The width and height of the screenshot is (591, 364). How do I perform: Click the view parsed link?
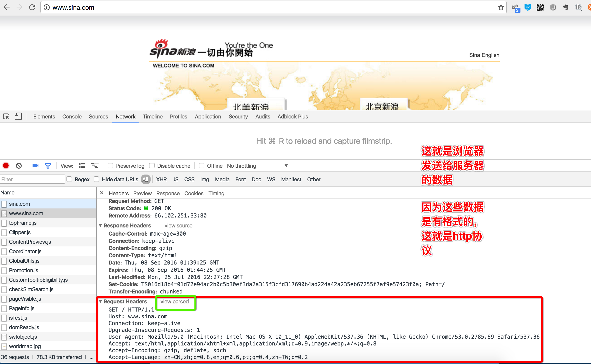pyautogui.click(x=175, y=301)
